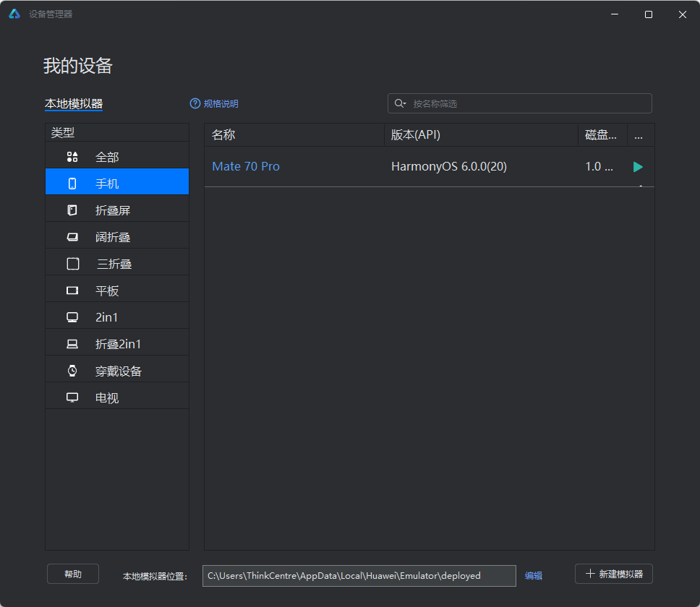Select the 电视 device type
This screenshot has width=700, height=607.
pos(117,395)
